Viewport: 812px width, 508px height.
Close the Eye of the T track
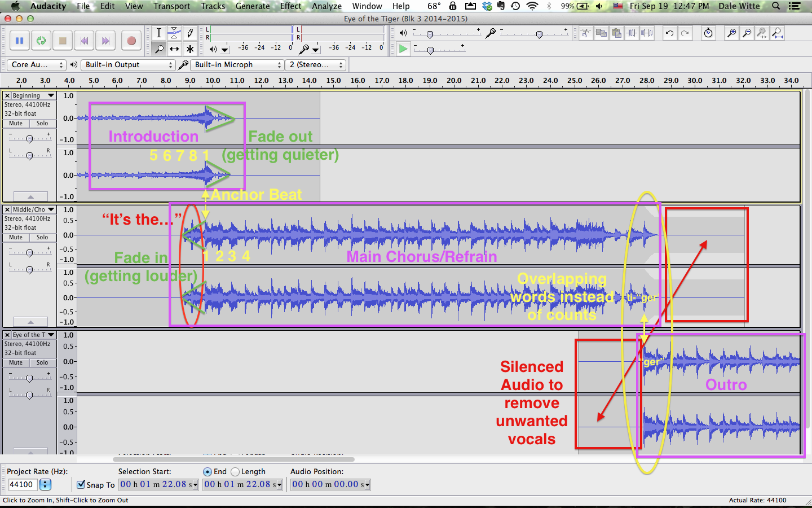coord(7,335)
